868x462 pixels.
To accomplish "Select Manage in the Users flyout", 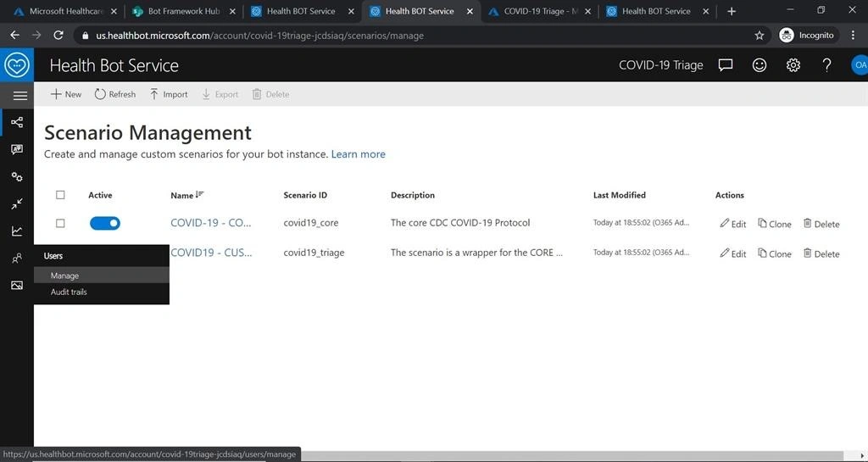I will [x=102, y=276].
